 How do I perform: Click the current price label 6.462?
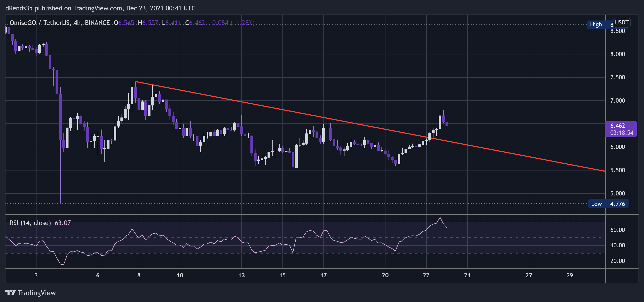617,126
